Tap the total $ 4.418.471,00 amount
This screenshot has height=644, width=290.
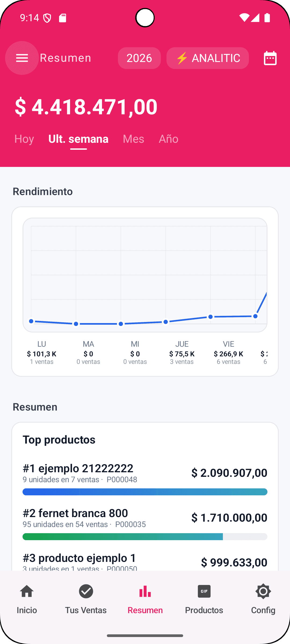86,107
